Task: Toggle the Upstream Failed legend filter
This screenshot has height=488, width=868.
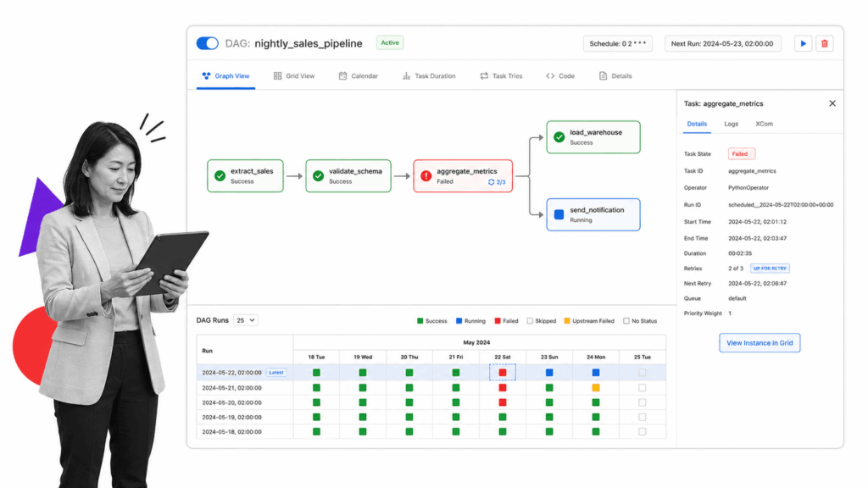Action: (589, 321)
